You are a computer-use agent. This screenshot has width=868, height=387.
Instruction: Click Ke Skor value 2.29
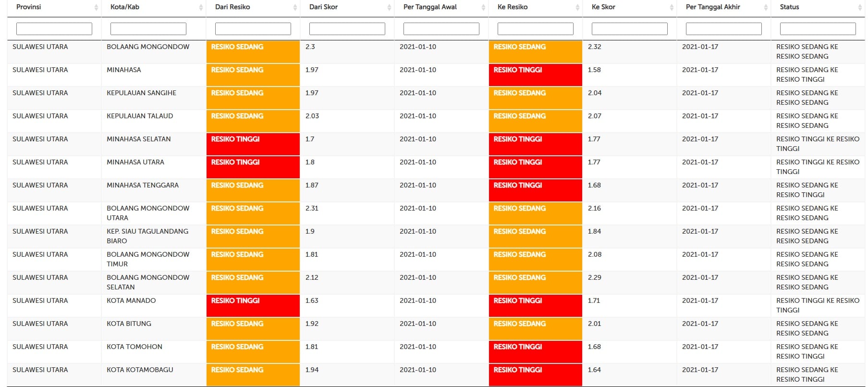point(595,278)
